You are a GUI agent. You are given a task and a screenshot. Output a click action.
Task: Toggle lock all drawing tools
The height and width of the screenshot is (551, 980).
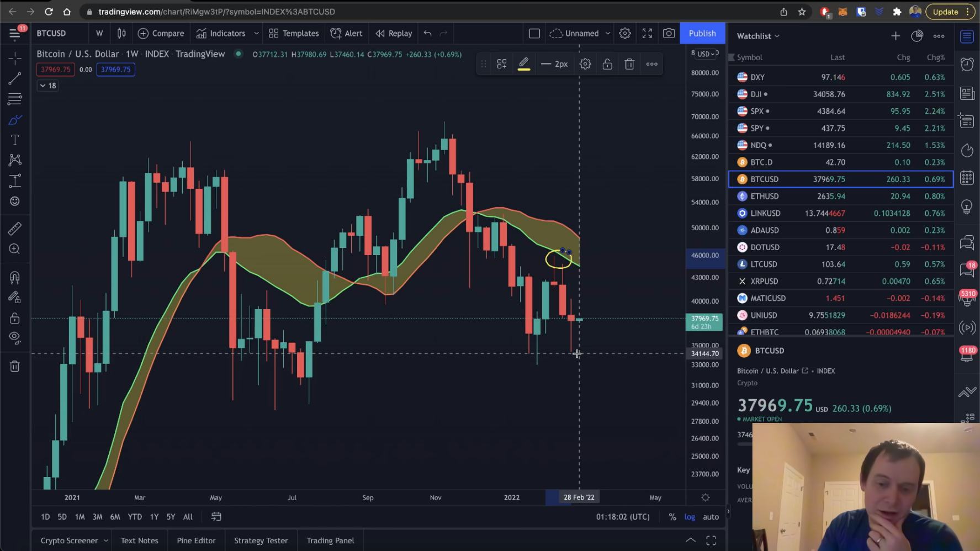point(15,318)
